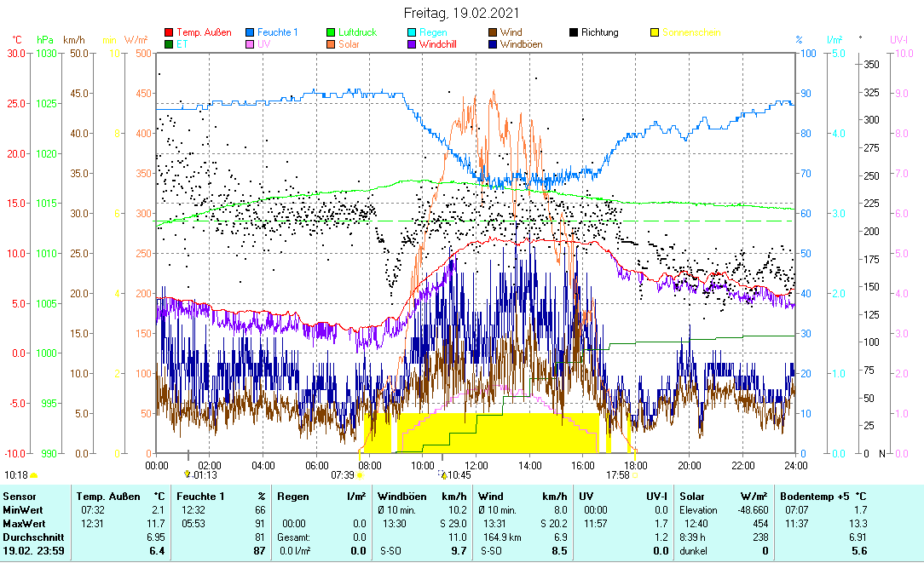Image resolution: width=924 pixels, height=563 pixels.
Task: Click the 17:58 sunset time marker
Action: [x=618, y=475]
